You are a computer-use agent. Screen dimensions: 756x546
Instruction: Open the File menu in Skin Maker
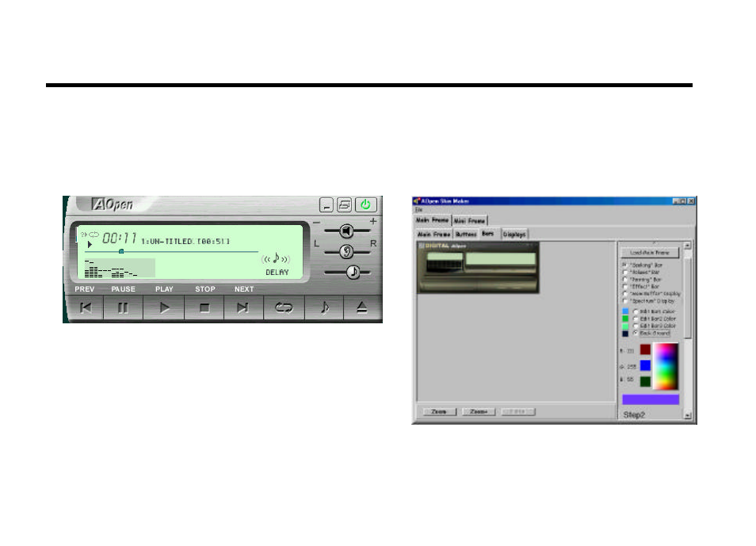[x=418, y=209]
